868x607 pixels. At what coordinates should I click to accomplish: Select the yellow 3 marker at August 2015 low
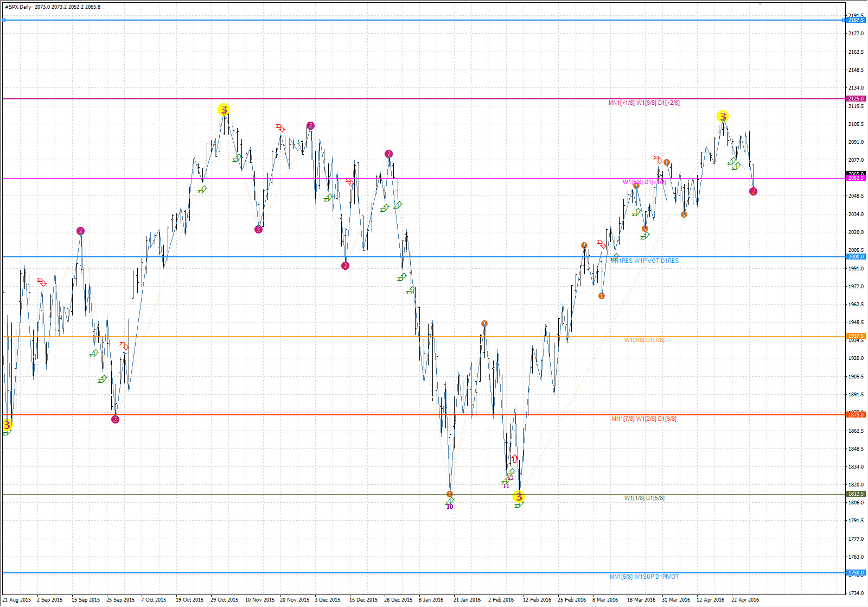pos(7,425)
